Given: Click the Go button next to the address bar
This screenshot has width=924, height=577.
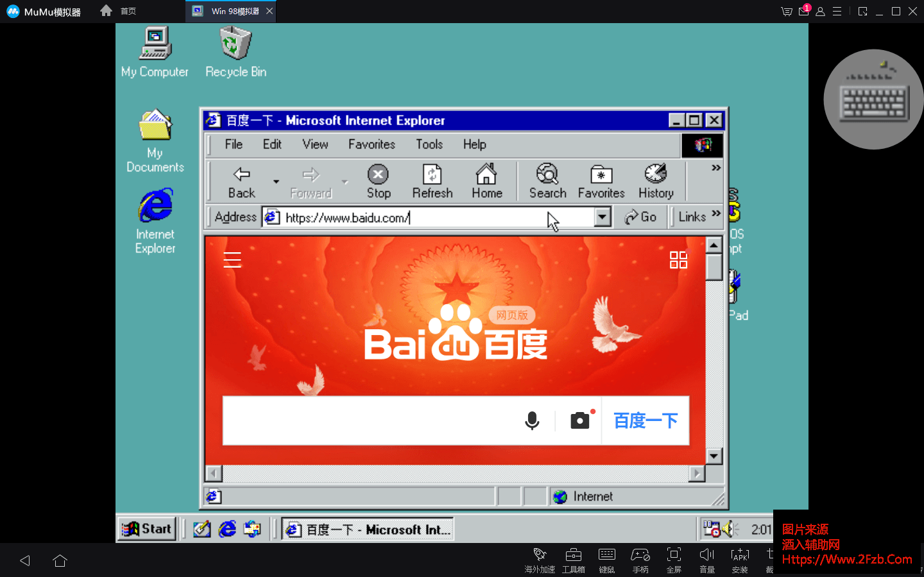Looking at the screenshot, I should (x=640, y=217).
